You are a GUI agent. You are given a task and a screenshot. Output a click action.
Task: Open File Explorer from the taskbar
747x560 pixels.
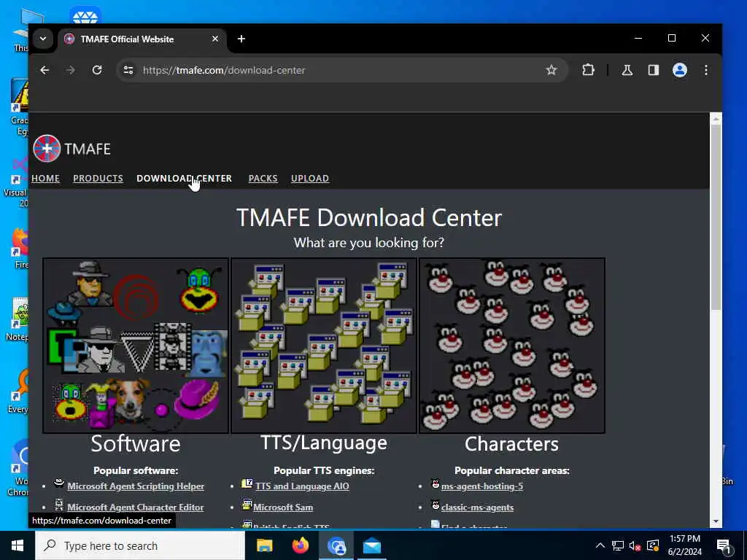[264, 545]
